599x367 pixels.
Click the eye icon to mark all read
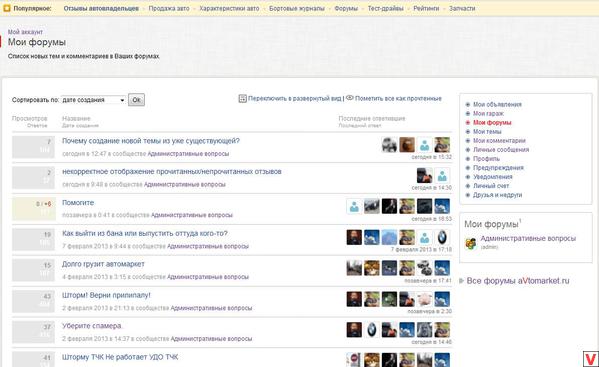click(x=350, y=98)
